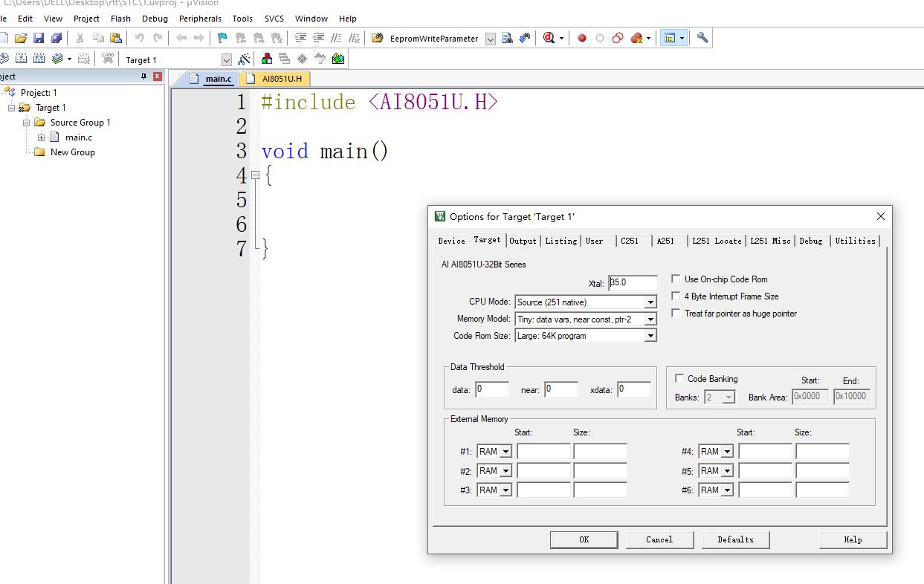
Task: Collapse the Source Group 1 tree node
Action: tap(27, 123)
